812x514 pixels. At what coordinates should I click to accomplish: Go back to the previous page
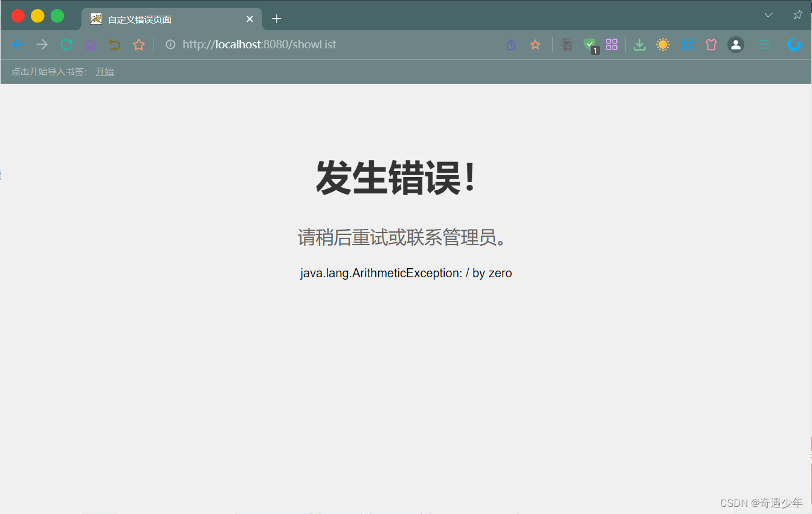click(18, 45)
